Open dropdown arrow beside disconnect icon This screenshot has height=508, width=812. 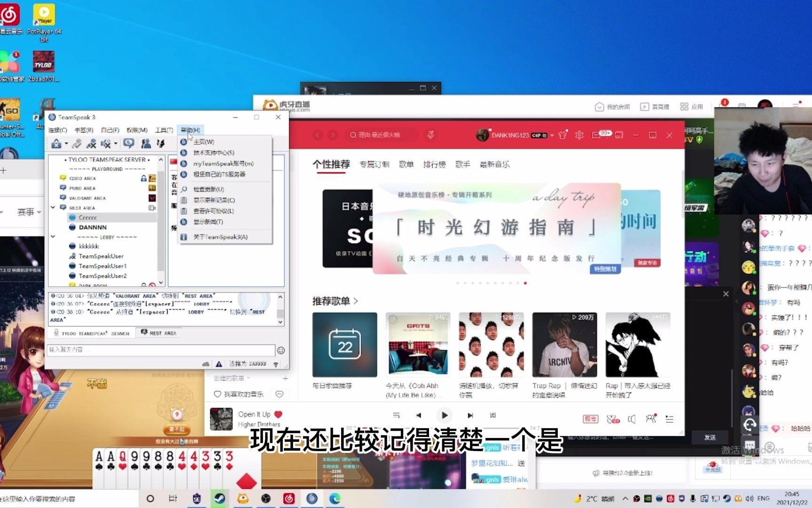tap(66, 144)
